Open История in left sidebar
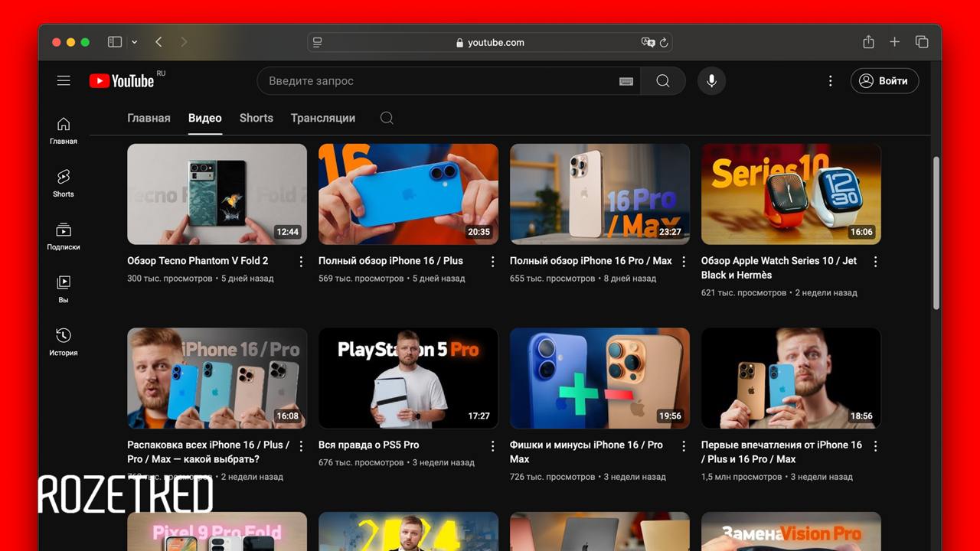The image size is (980, 551). (64, 342)
